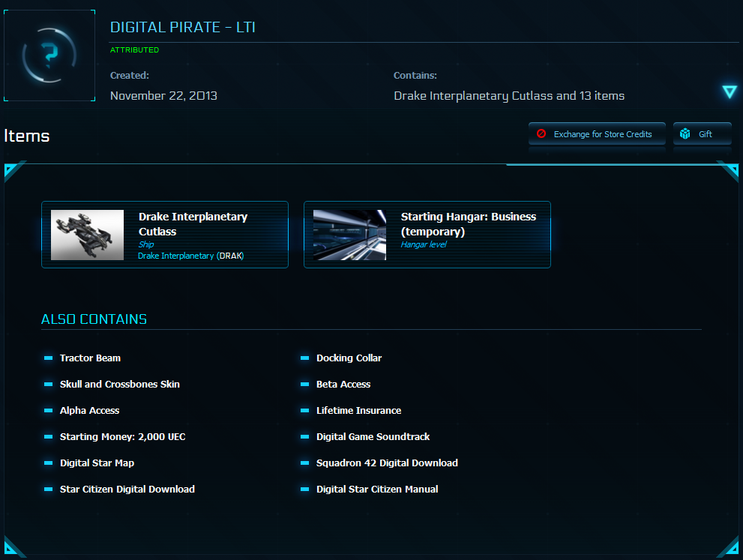Click the ALSO CONTAINS heading
This screenshot has width=743, height=560.
point(94,319)
